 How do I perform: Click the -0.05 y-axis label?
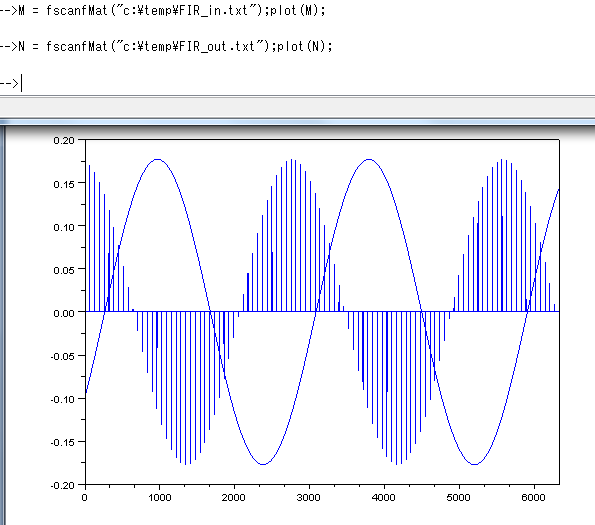pyautogui.click(x=63, y=356)
